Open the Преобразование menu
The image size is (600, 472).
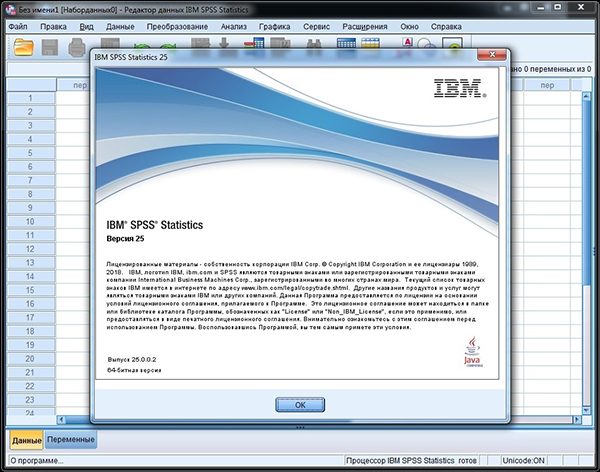click(x=177, y=27)
